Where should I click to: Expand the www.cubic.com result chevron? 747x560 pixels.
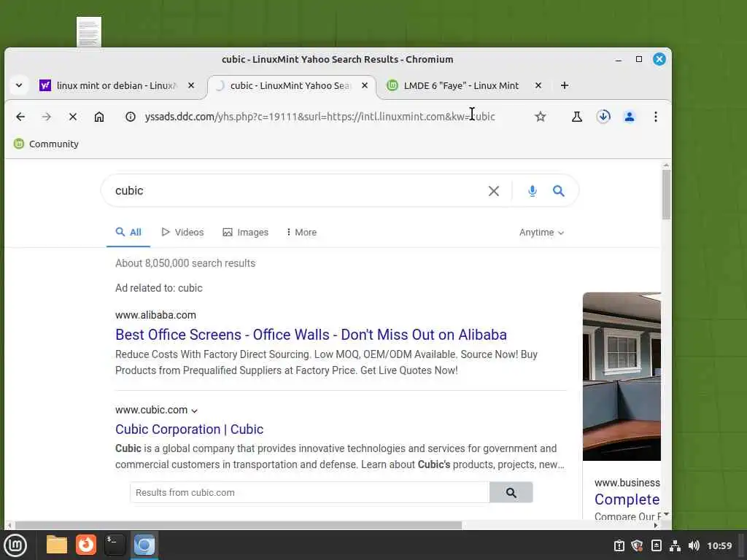pos(194,411)
